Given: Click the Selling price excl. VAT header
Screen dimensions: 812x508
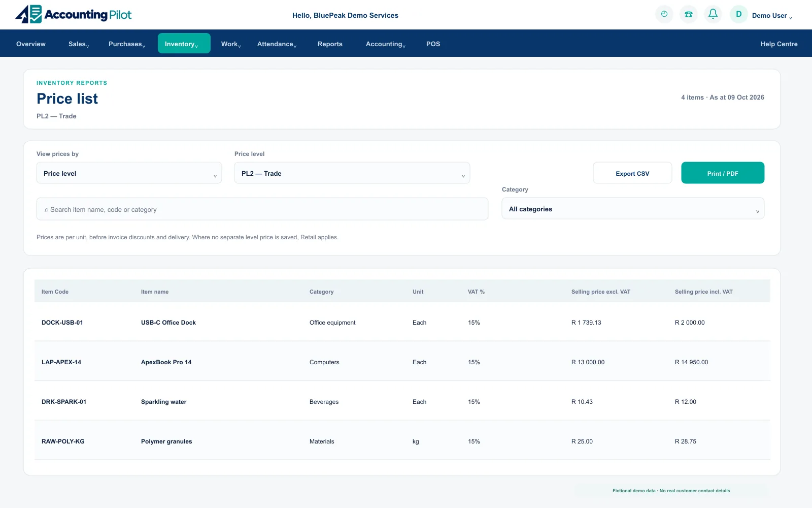Looking at the screenshot, I should point(601,292).
